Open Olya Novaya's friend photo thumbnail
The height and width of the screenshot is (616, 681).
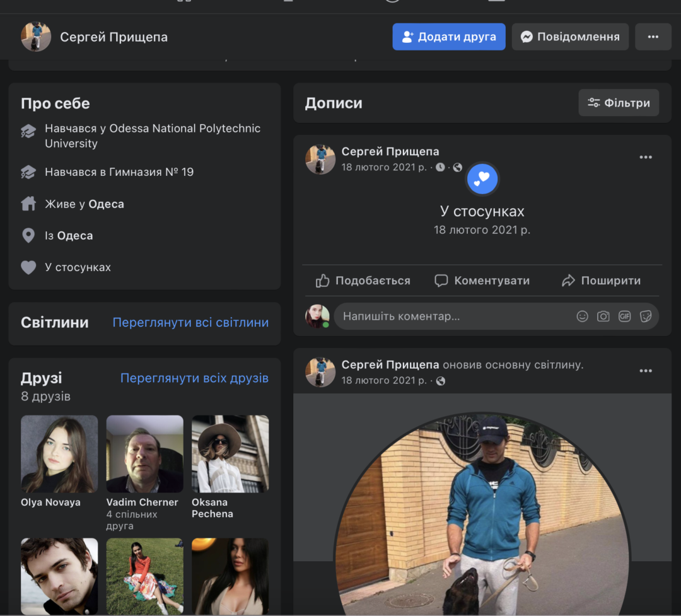(59, 454)
